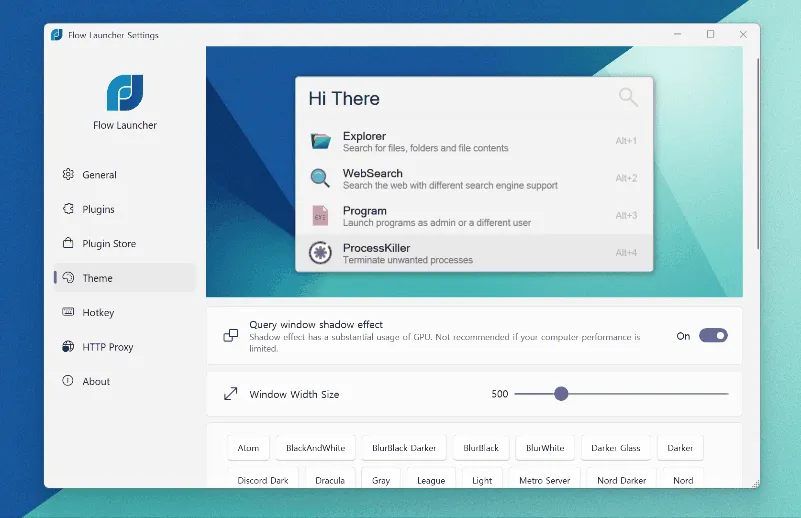Click the Plugin Store bag icon
Screen dimensions: 801x518
pyautogui.click(x=68, y=243)
